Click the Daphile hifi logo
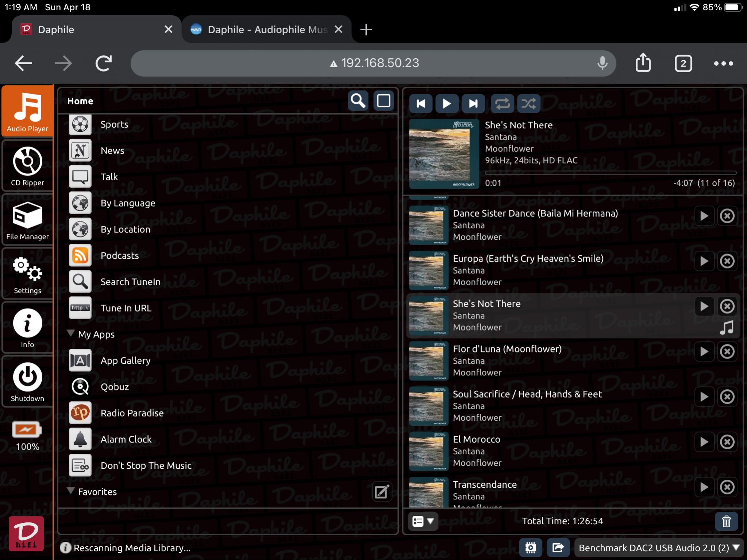This screenshot has width=747, height=560. click(26, 533)
